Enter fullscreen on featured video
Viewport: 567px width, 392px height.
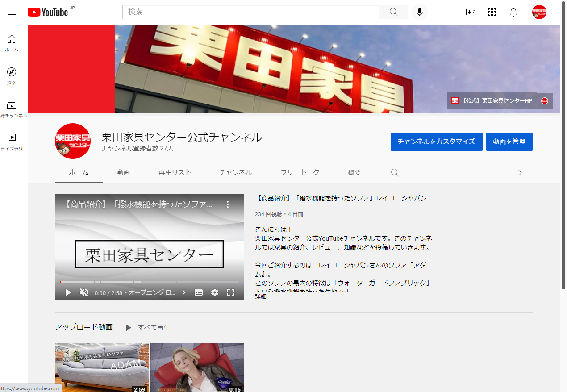point(231,292)
